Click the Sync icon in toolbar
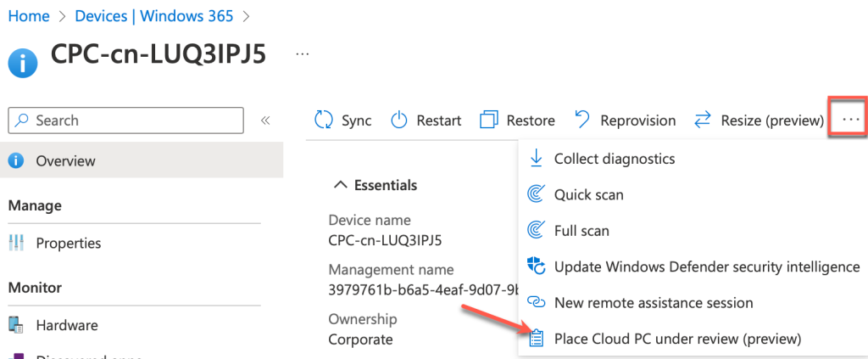This screenshot has width=868, height=359. pos(323,121)
